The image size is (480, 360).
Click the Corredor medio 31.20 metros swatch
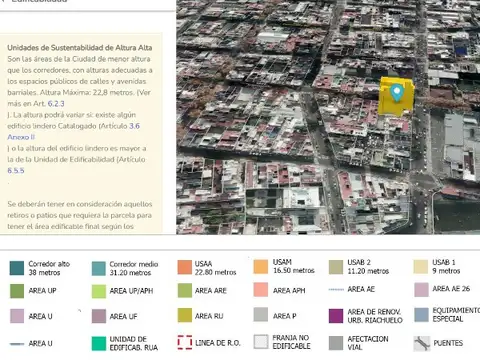click(99, 268)
